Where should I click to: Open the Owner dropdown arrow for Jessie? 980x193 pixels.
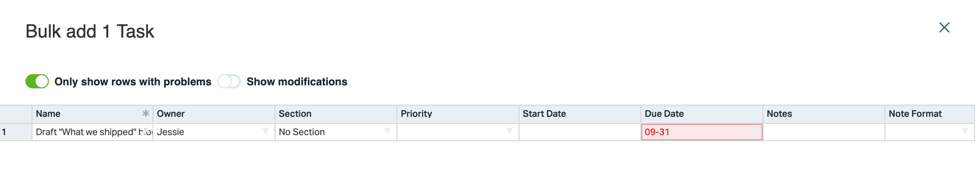(x=265, y=131)
